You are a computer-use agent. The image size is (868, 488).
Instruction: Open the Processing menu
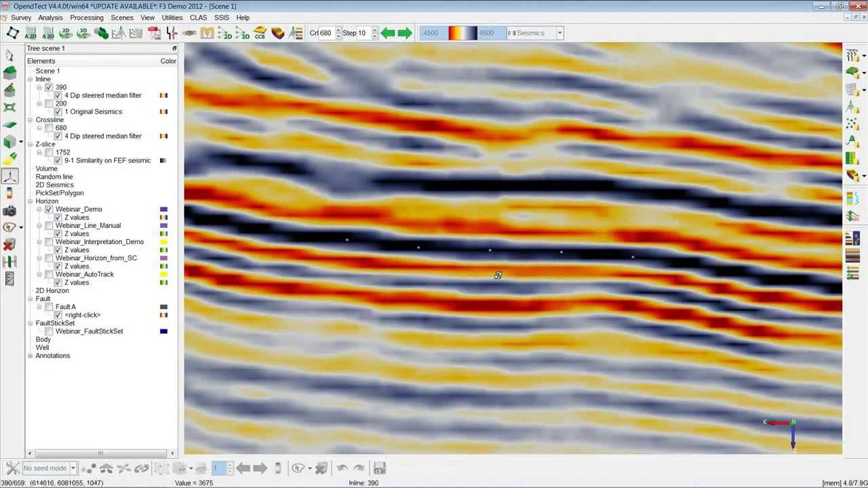pos(87,18)
